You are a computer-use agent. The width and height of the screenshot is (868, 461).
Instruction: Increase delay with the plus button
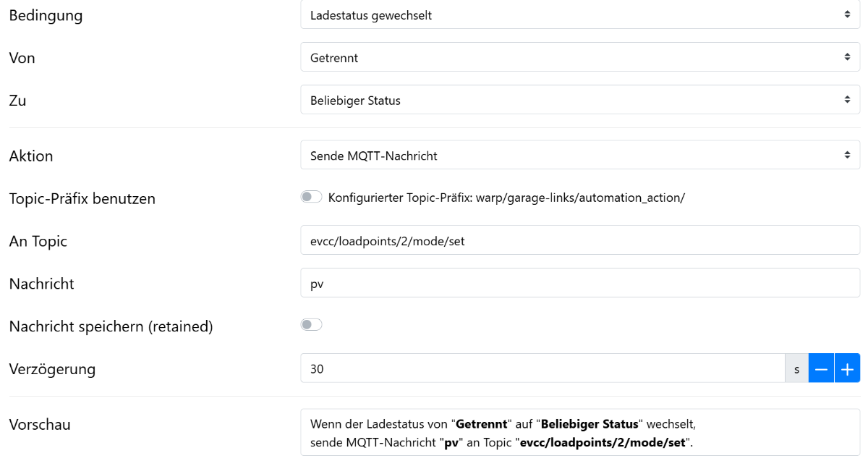(847, 368)
